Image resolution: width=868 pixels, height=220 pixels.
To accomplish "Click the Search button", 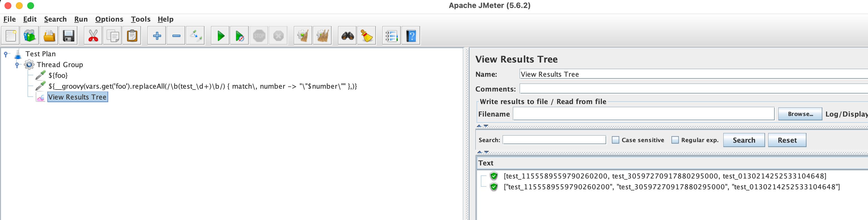I will (x=744, y=140).
